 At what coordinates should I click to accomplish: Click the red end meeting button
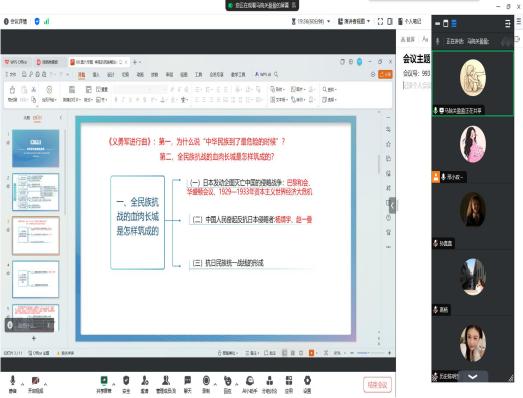(378, 385)
